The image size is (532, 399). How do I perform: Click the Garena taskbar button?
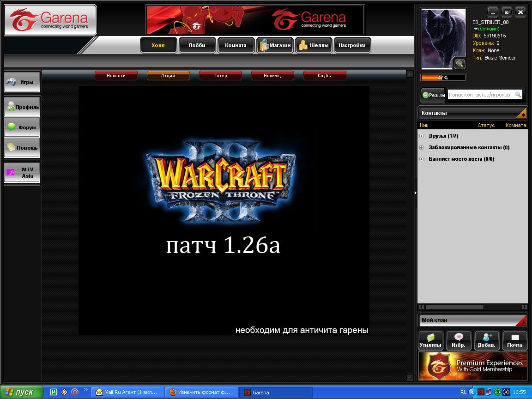276,392
